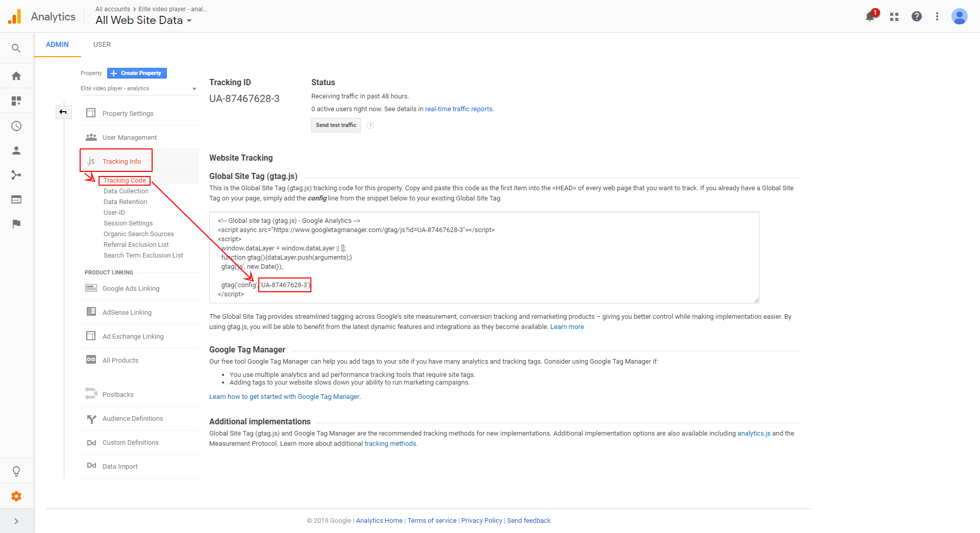Screen dimensions: 980x533
Task: Open Customization dashboards icon
Action: tap(16, 101)
